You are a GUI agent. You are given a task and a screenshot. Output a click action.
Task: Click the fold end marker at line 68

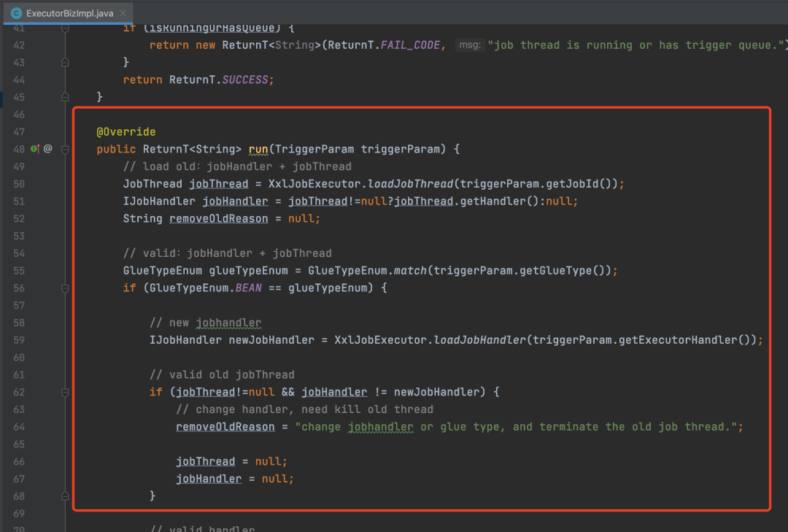(x=66, y=496)
